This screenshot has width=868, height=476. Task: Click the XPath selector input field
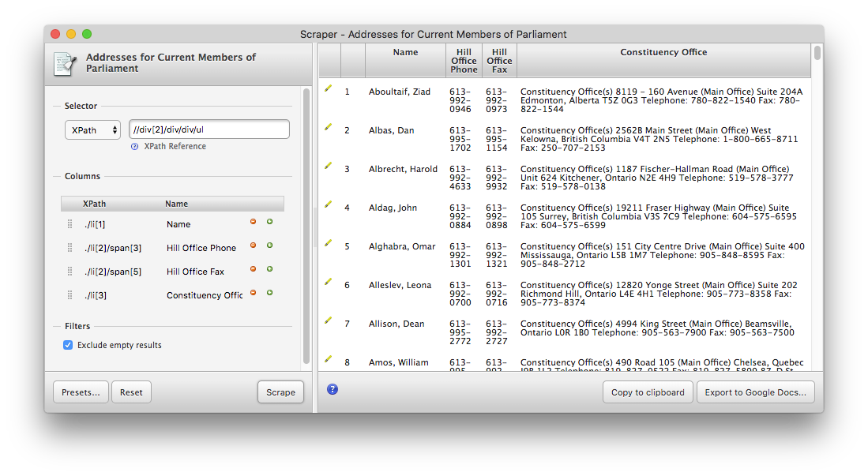click(x=209, y=129)
